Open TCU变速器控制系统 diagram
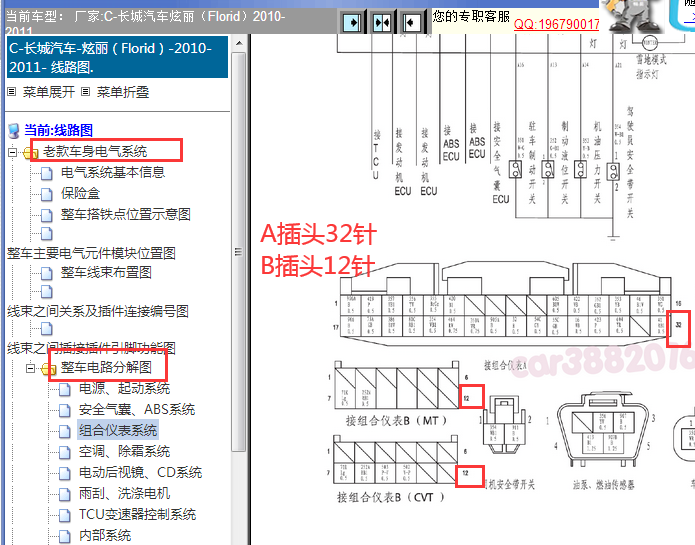This screenshot has width=695, height=545. tap(137, 514)
